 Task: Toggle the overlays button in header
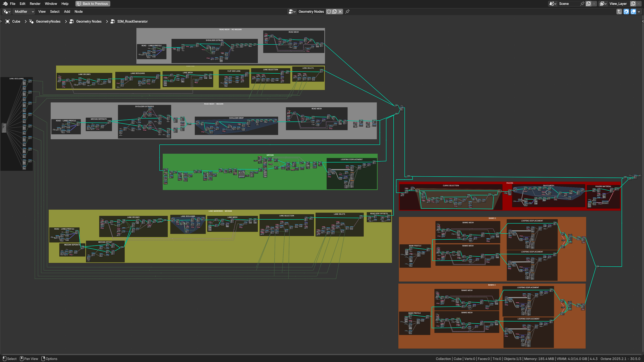tap(633, 12)
